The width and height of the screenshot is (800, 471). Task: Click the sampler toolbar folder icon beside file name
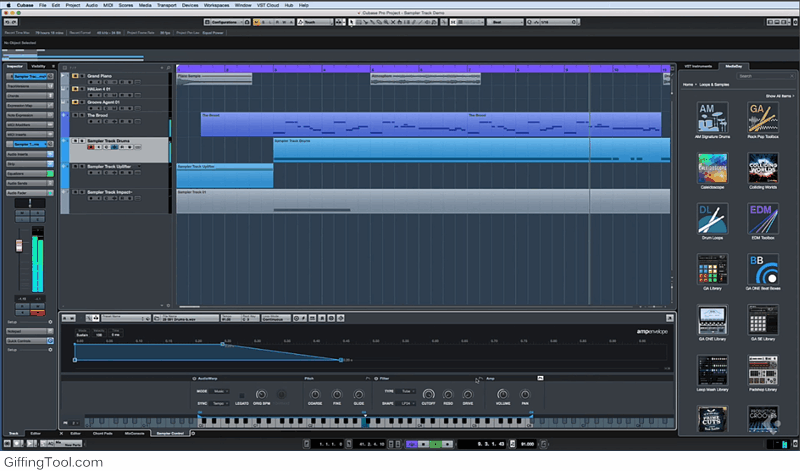[157, 318]
